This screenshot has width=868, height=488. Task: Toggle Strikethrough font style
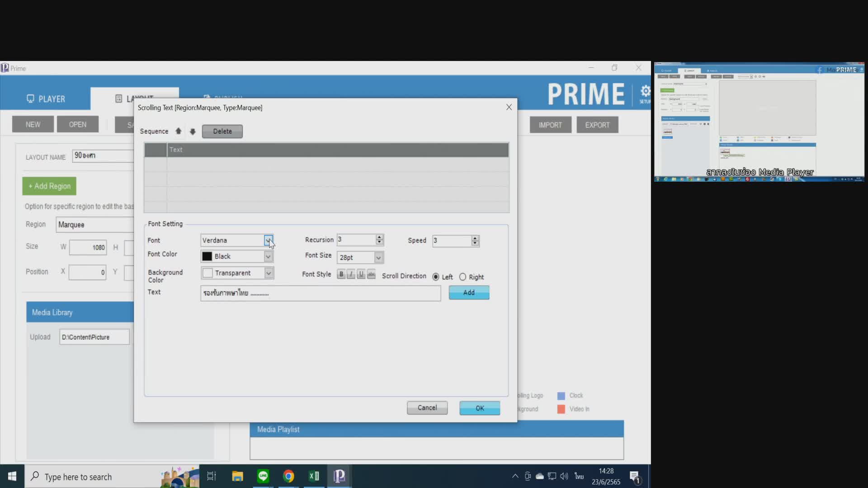371,274
